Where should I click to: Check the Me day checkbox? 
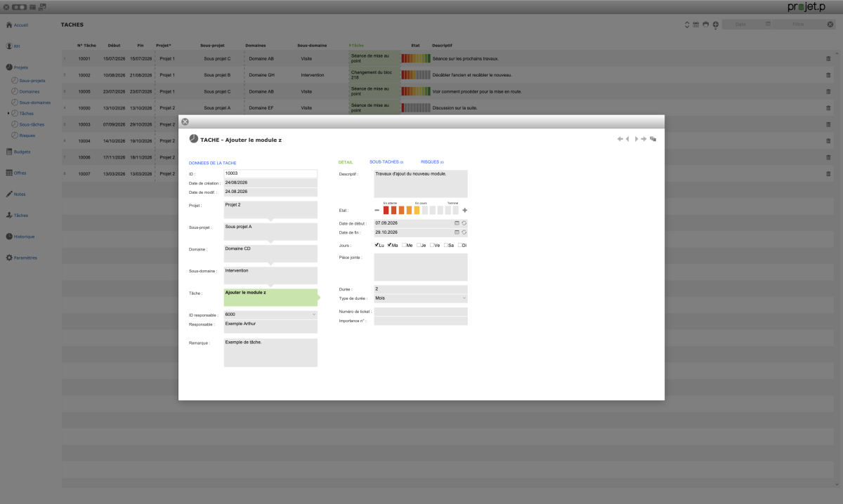(404, 245)
